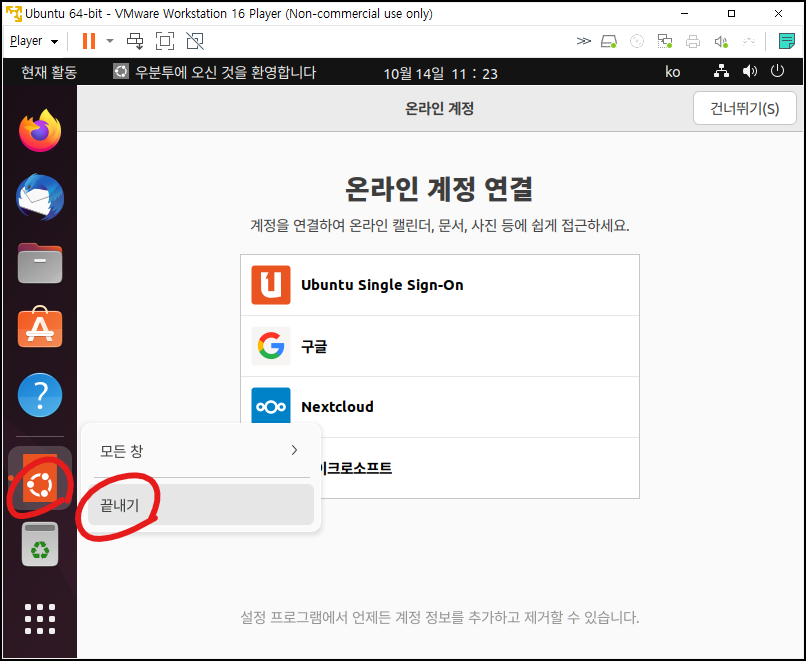Choose 끝내기 to quit the app
The height and width of the screenshot is (661, 806).
coord(201,505)
